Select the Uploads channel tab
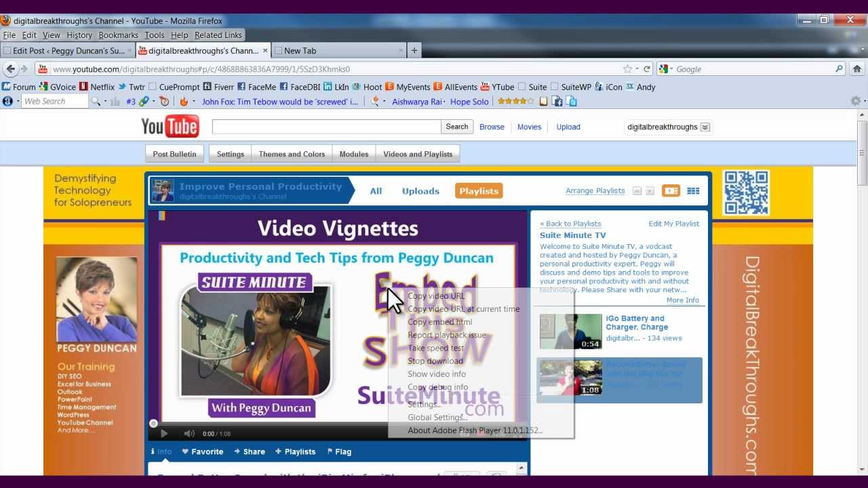This screenshot has height=488, width=868. pyautogui.click(x=420, y=191)
